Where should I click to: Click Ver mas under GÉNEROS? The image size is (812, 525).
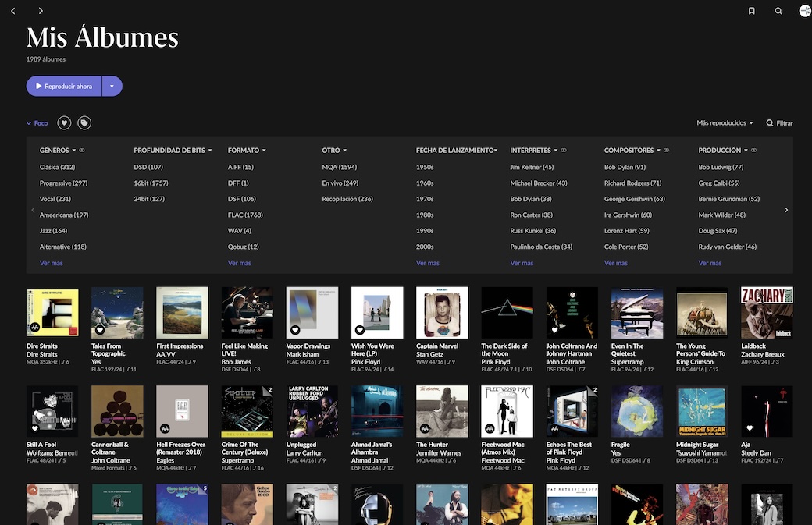(52, 263)
